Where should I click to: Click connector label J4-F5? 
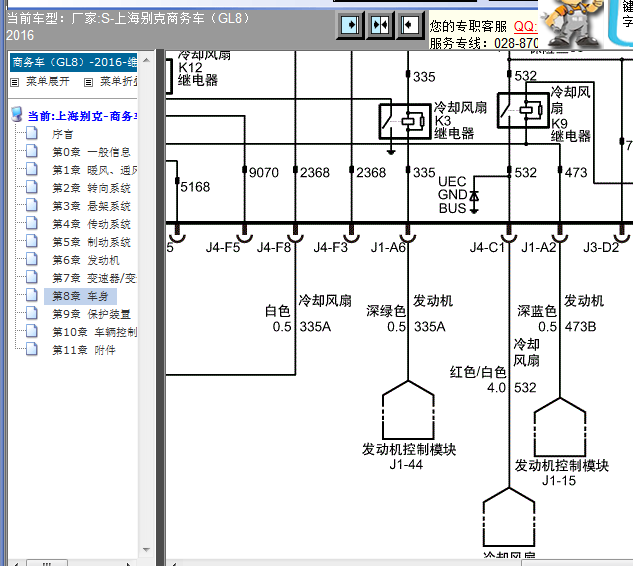[x=223, y=247]
